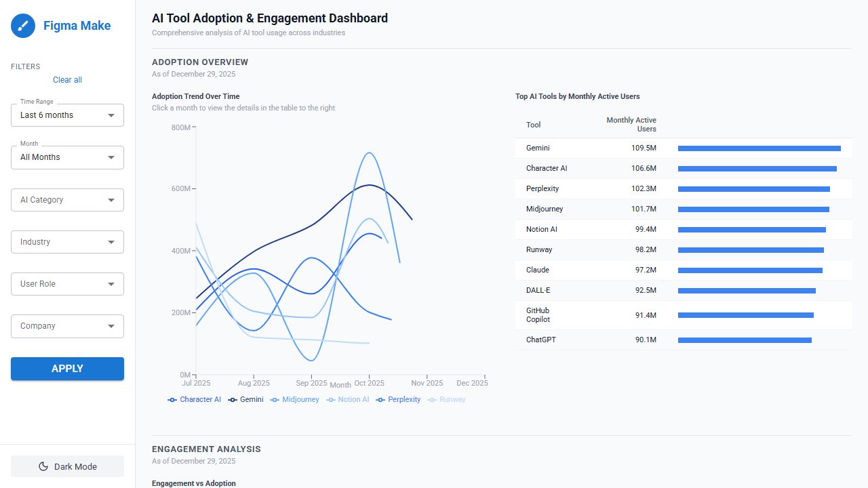Open the Time Range dropdown
The image size is (868, 488).
click(67, 115)
